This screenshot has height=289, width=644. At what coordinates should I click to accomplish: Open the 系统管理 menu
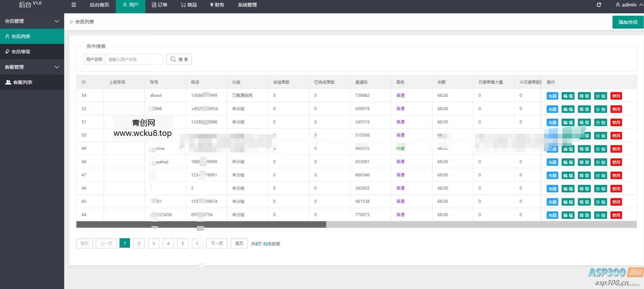(x=247, y=5)
